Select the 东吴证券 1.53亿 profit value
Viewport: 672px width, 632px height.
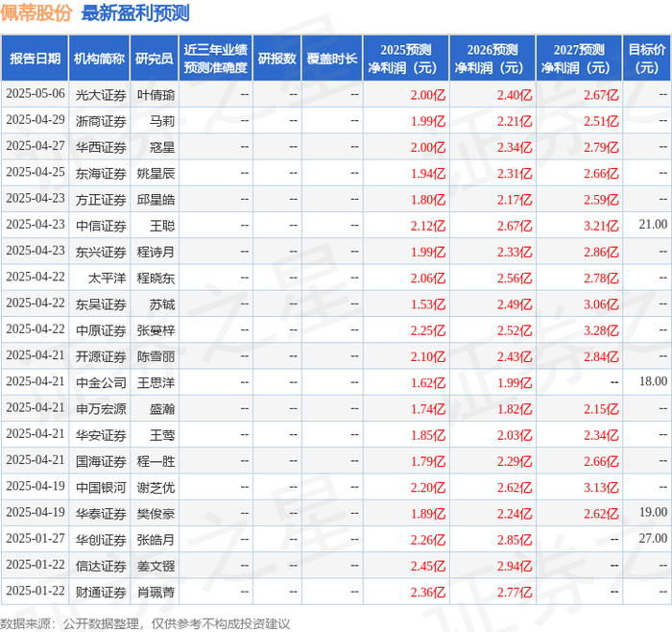pos(428,304)
